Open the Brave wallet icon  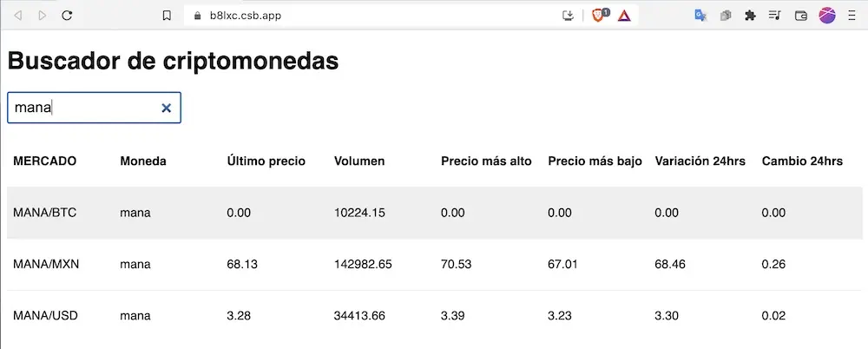pos(800,16)
